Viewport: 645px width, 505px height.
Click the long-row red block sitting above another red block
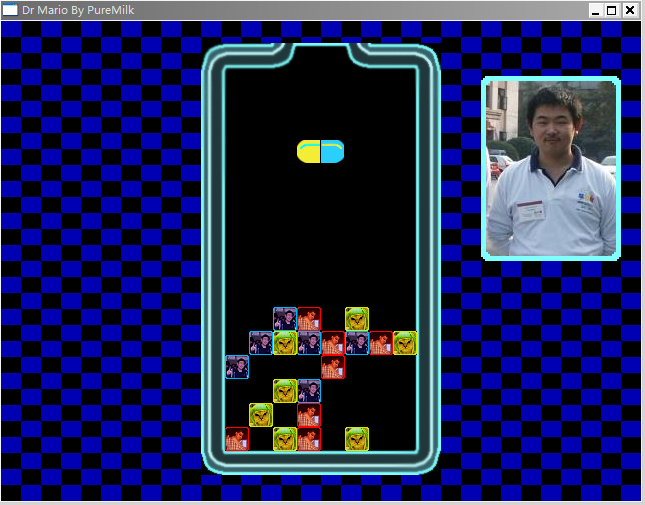(x=333, y=343)
